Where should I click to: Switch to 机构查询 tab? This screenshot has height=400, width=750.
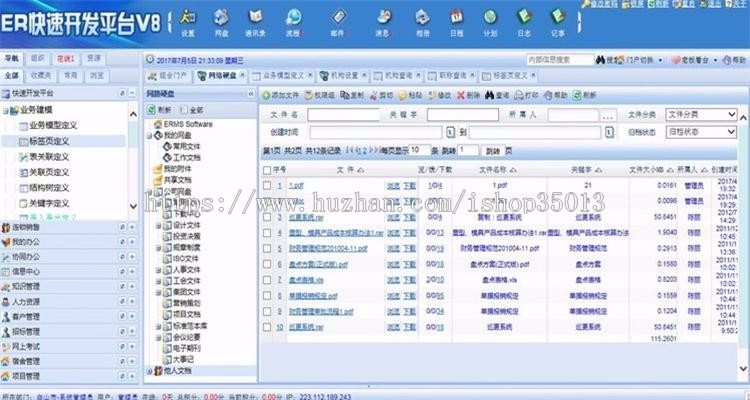coord(395,76)
